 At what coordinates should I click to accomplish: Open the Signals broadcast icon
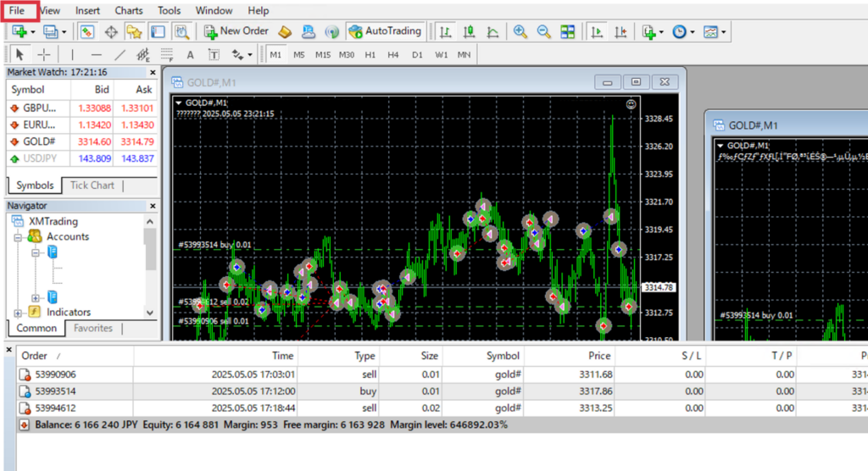[331, 31]
